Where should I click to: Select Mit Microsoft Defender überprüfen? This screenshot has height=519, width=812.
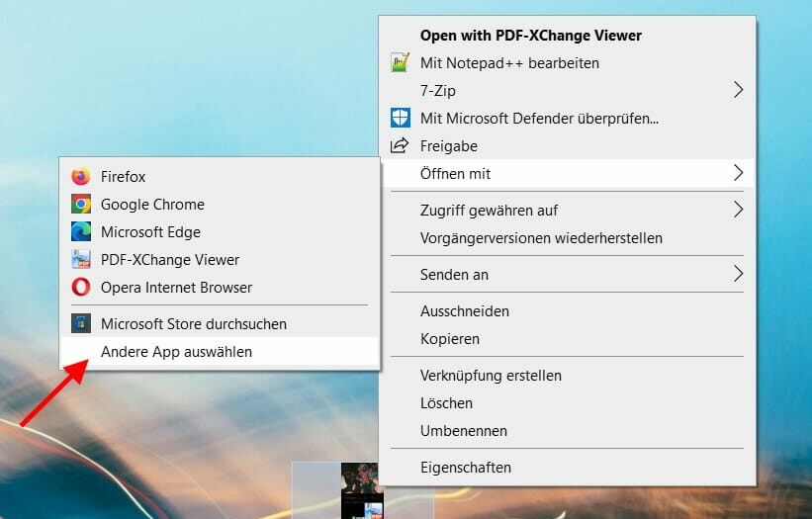[x=568, y=119]
